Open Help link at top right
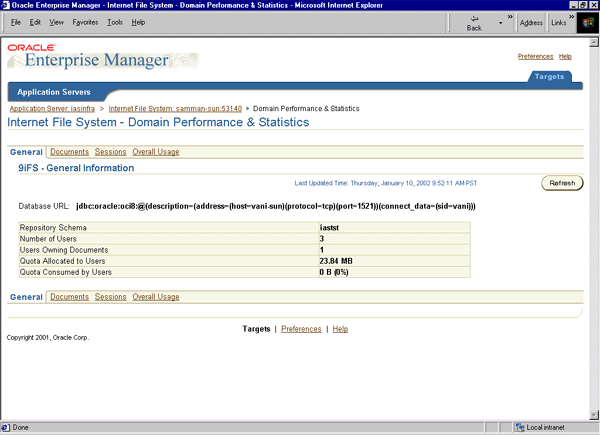The height and width of the screenshot is (435, 600). pyautogui.click(x=565, y=57)
